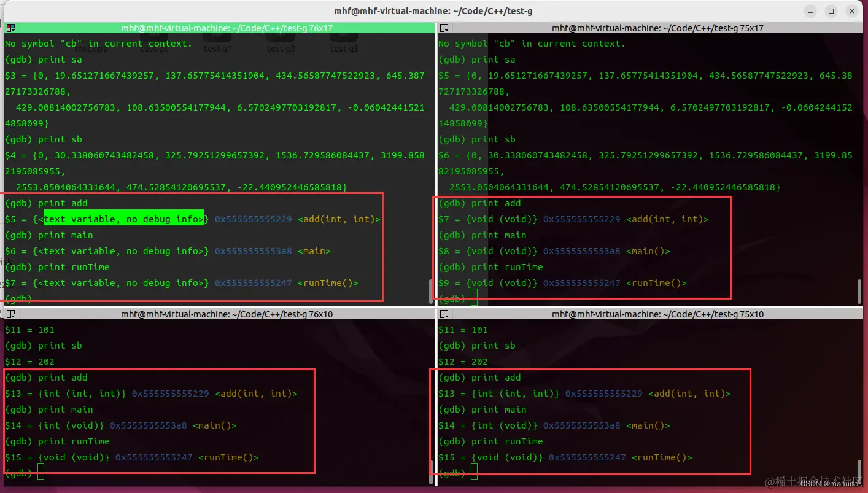The width and height of the screenshot is (868, 493).
Task: Click the "$6 = {0, 30.338060743482458" line in the 75x17 pane
Action: [x=645, y=155]
